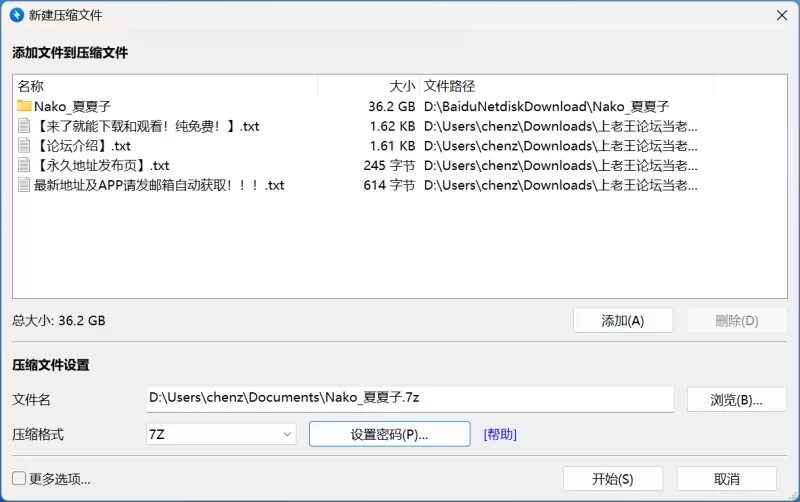The image size is (800, 502).
Task: Click the 文件名 path input field
Action: tap(410, 398)
